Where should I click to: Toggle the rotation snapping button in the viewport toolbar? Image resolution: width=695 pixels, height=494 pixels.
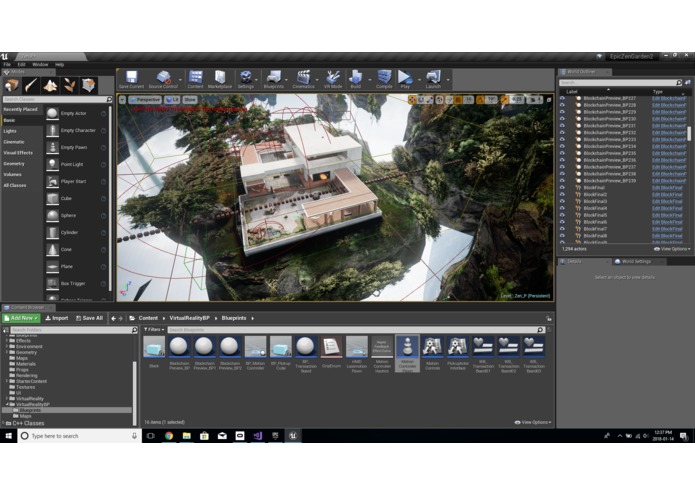480,100
